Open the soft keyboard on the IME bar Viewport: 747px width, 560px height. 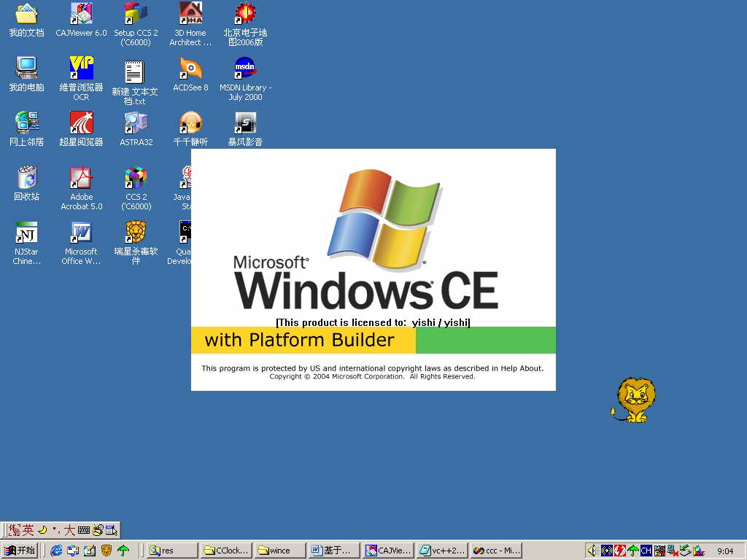(84, 530)
